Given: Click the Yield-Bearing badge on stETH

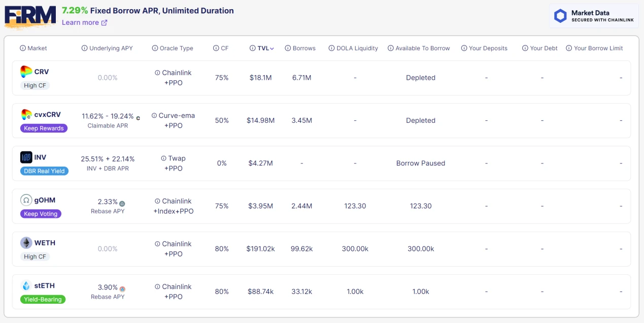Looking at the screenshot, I should pos(43,300).
